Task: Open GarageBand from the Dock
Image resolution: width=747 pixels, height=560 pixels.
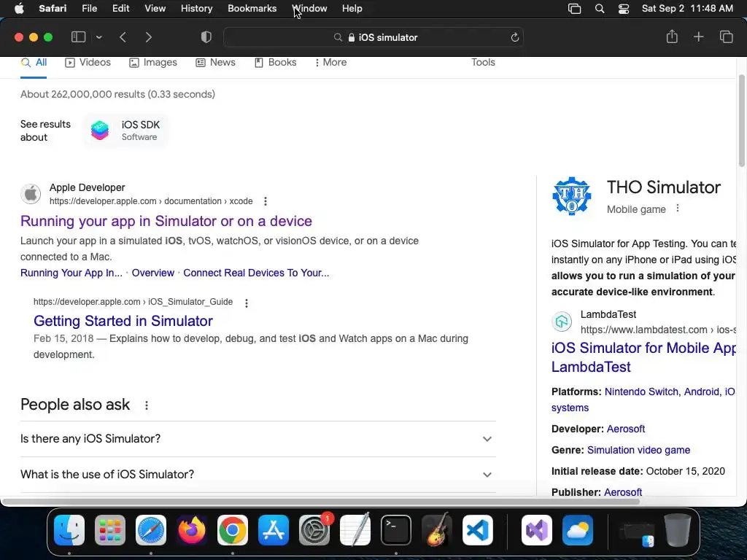Action: point(437,530)
